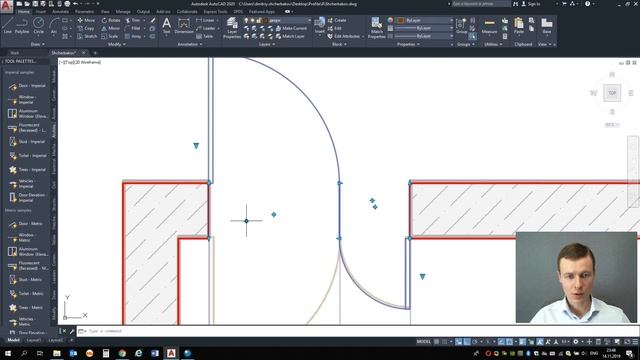Viewport: 640px width, 360px height.
Task: Select the Arc tool
Action: coord(54,26)
